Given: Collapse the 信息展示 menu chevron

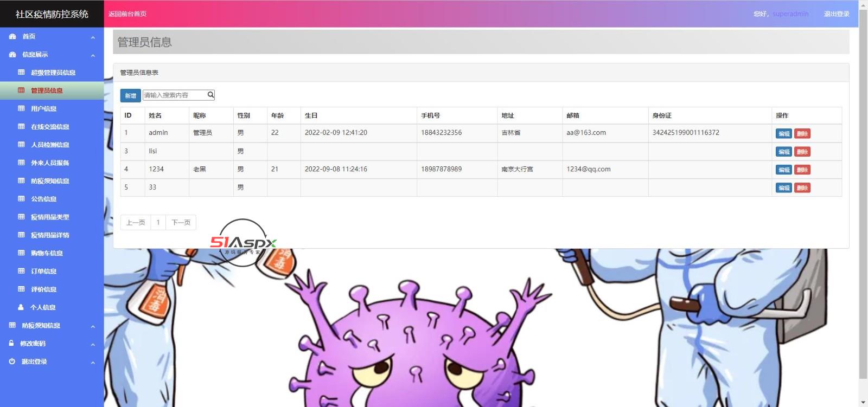Looking at the screenshot, I should (x=93, y=55).
